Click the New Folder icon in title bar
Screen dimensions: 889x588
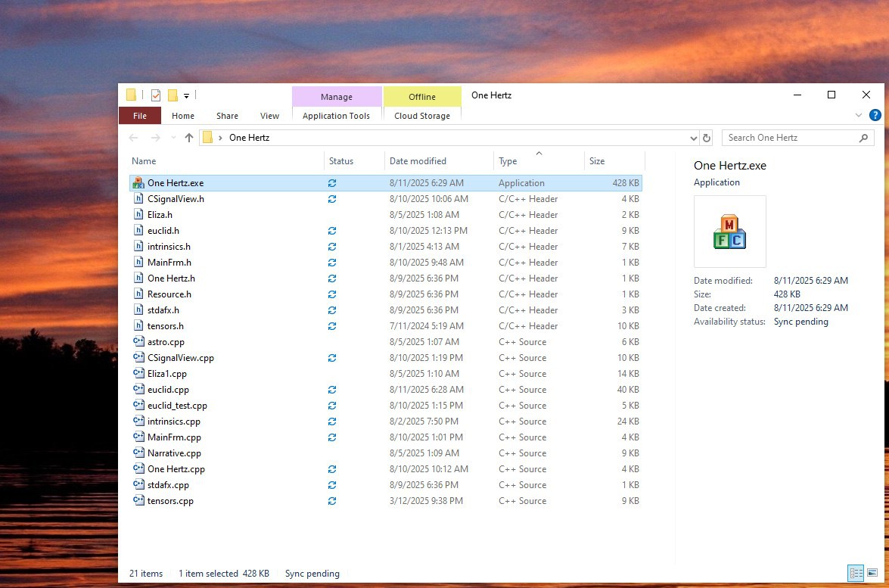click(x=173, y=95)
